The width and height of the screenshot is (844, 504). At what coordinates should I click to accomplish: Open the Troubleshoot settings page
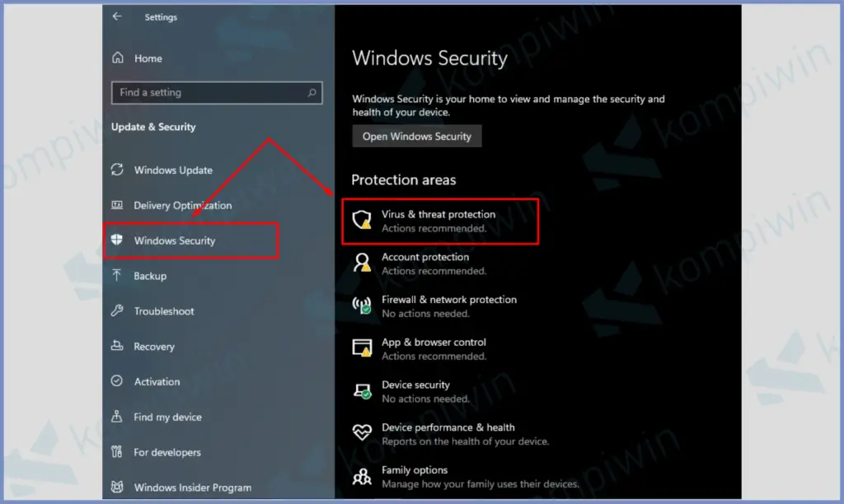(x=164, y=311)
